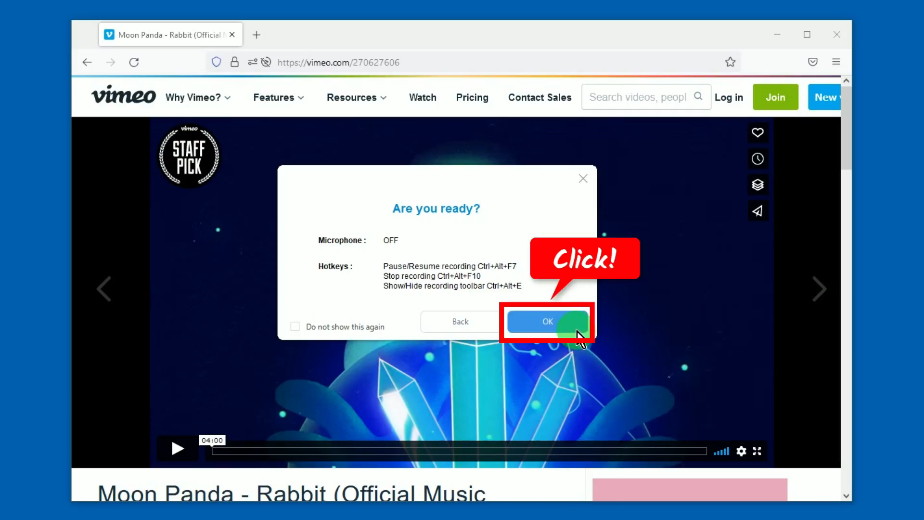Open video settings gear

tap(741, 451)
